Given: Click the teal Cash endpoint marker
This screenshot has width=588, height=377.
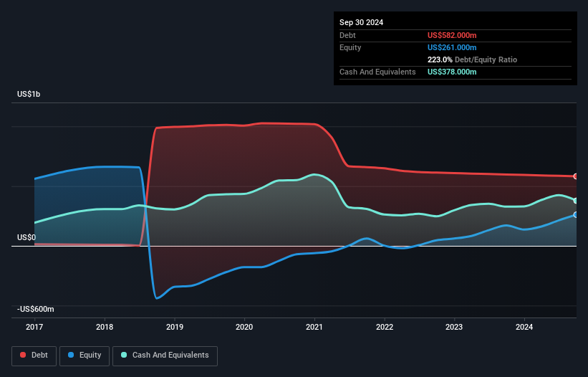Looking at the screenshot, I should tap(576, 201).
